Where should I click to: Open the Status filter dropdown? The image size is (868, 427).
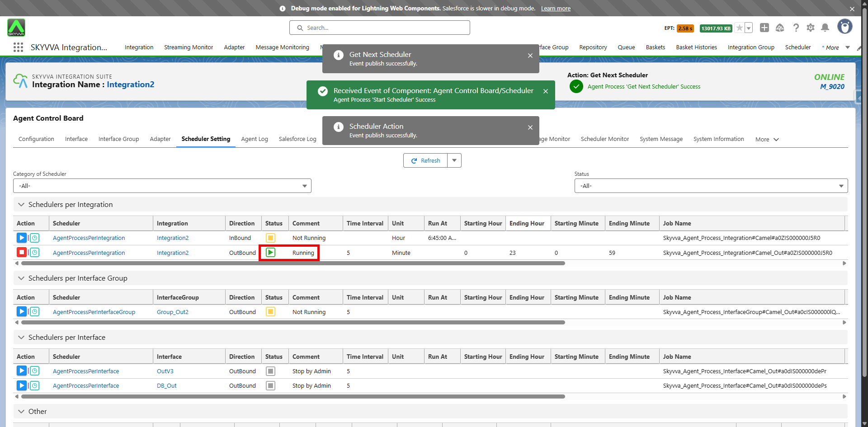711,186
